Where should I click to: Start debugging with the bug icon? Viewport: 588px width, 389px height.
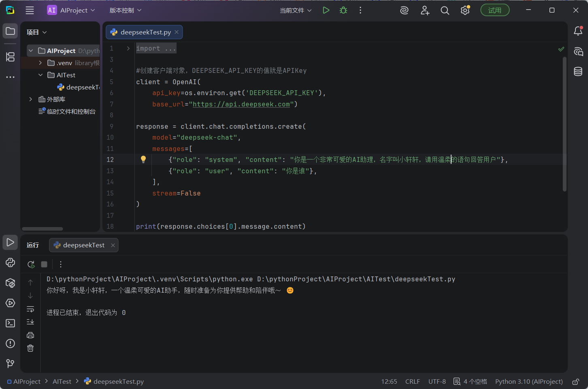(343, 10)
